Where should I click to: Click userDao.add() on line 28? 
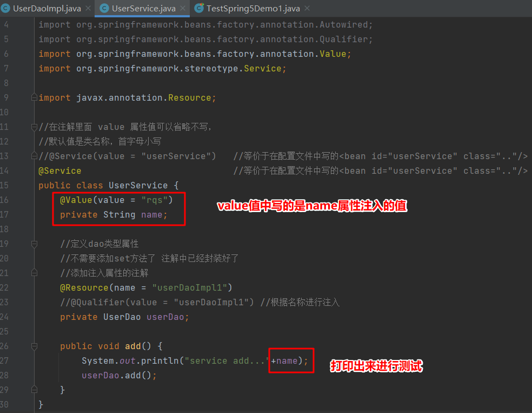116,375
